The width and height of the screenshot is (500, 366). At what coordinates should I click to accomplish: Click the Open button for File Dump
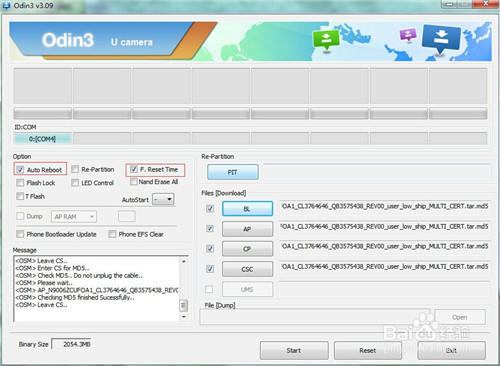[x=460, y=317]
